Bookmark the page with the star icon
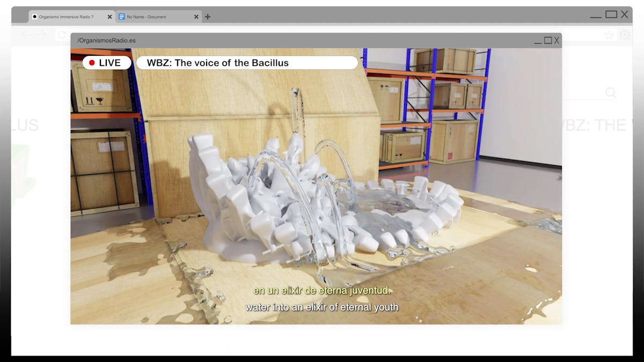The width and height of the screenshot is (644, 362). click(609, 35)
